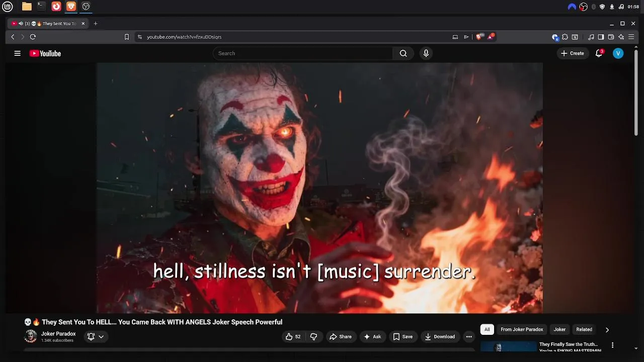Open the Brave main hamburger menu
Screen dimensions: 644x362
[x=631, y=37]
